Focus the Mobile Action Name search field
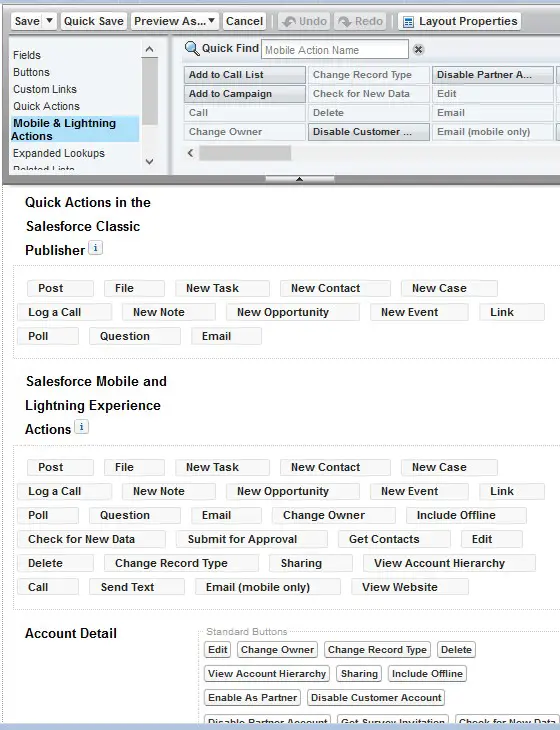Viewport: 560px width, 730px height. coord(335,49)
